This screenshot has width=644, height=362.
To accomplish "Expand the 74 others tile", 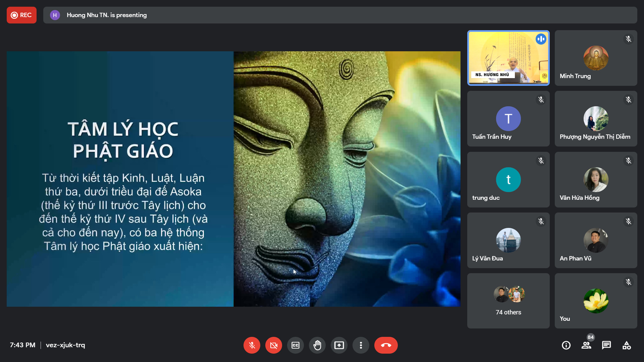I will (x=508, y=301).
